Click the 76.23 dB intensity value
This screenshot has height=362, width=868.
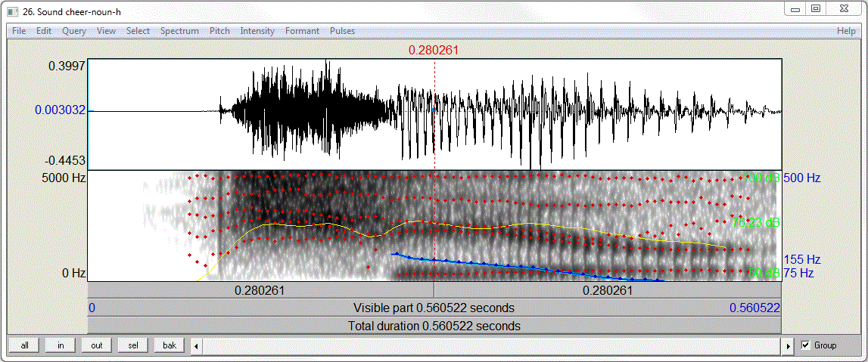[756, 223]
